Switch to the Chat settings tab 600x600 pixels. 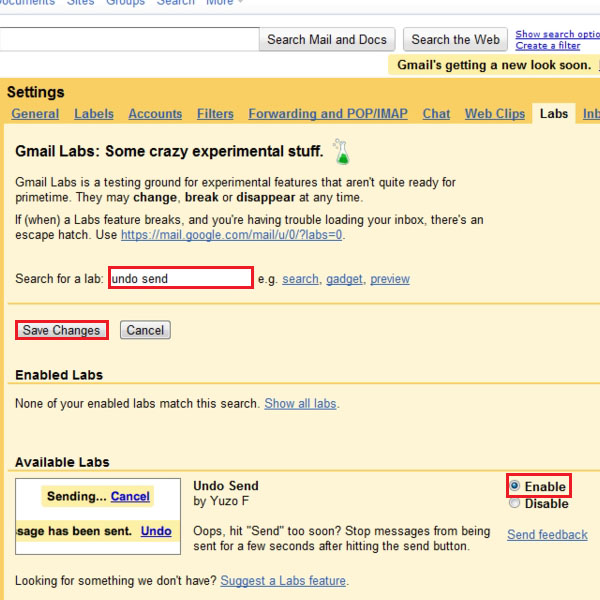tap(436, 114)
